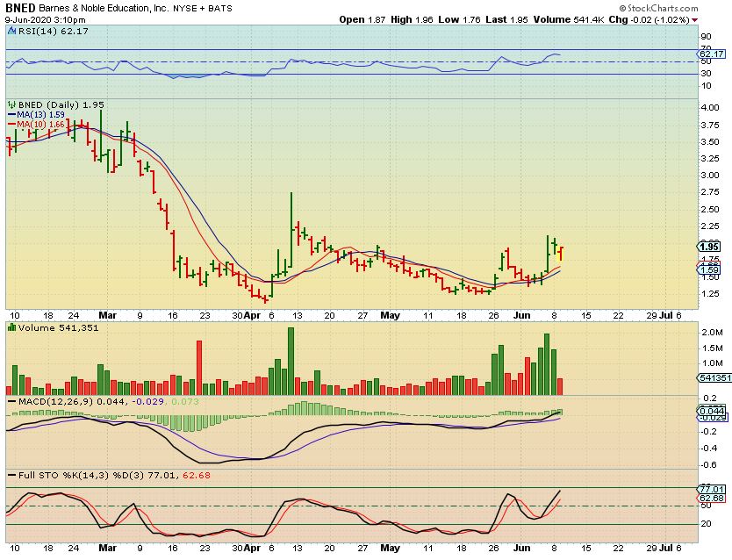This screenshot has height=560, width=732.
Task: Click the tallest green volume bar in April
Action: [291, 362]
